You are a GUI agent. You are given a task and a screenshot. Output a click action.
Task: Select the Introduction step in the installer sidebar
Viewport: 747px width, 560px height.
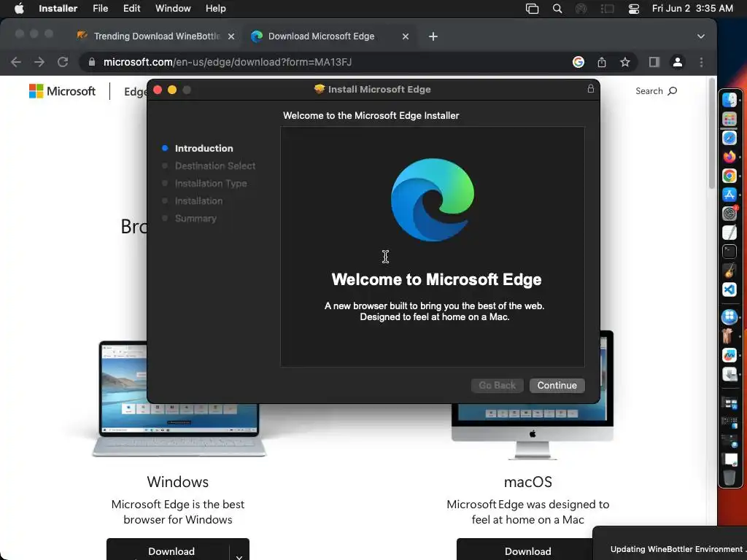tap(204, 148)
